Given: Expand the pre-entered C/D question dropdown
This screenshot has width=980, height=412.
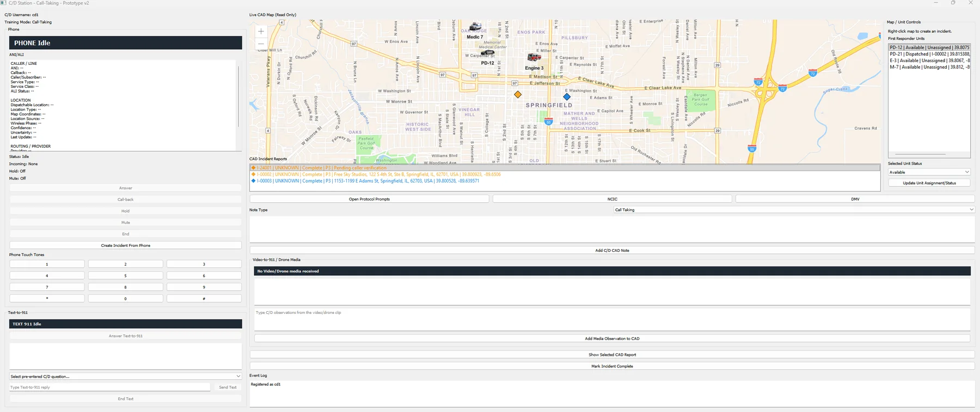Looking at the screenshot, I should 125,377.
